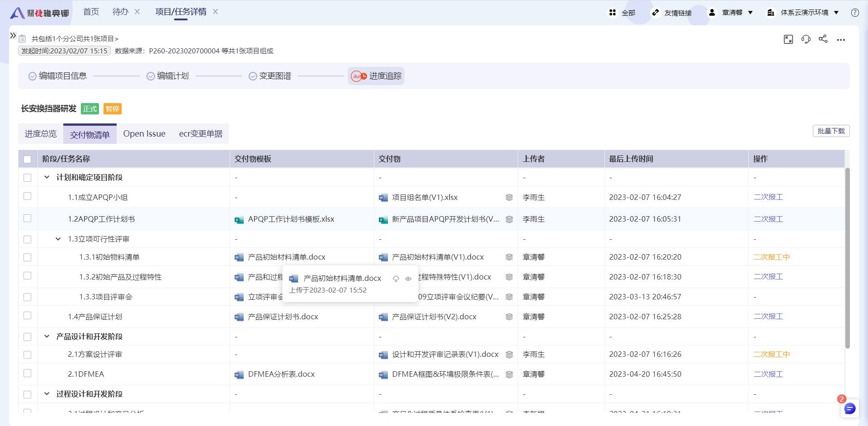
Task: Click the share icon in header
Action: [823, 39]
